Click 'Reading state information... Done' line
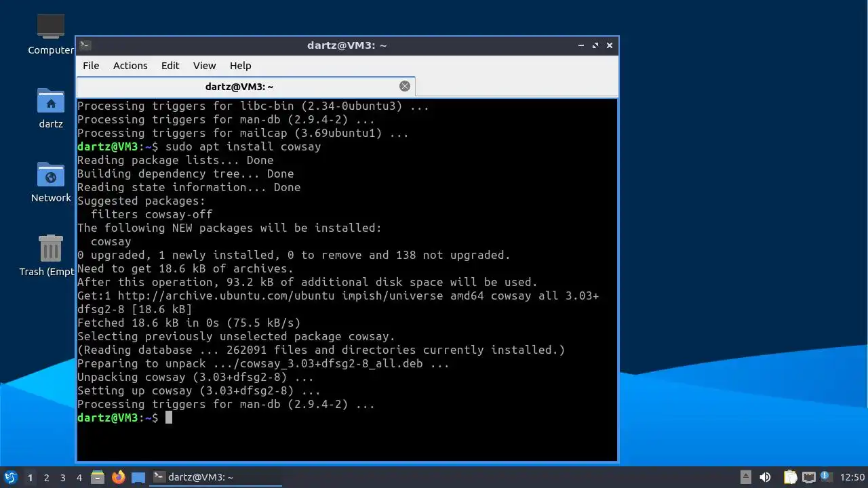 point(189,187)
